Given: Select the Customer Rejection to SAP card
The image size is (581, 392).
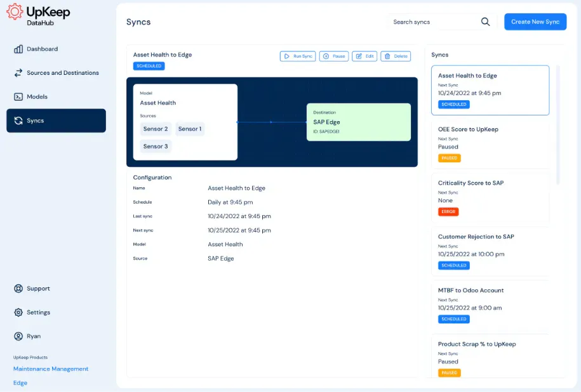Looking at the screenshot, I should pyautogui.click(x=490, y=252).
